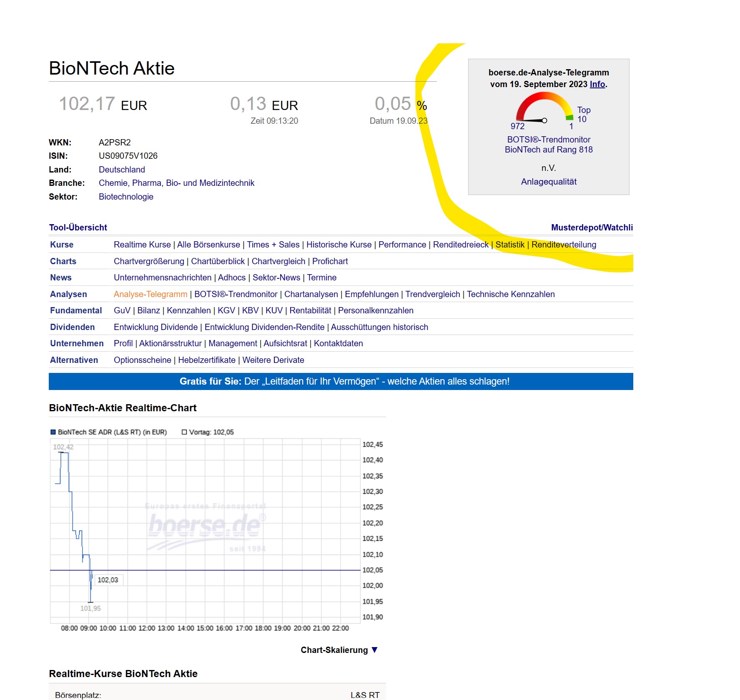740x700 pixels.
Task: Open Chartvergleich
Action: pyautogui.click(x=278, y=261)
